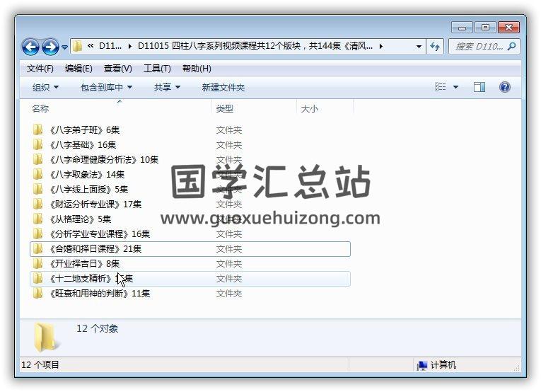Open the view options dropdown arrow
This screenshot has height=392, width=541.
[x=455, y=87]
